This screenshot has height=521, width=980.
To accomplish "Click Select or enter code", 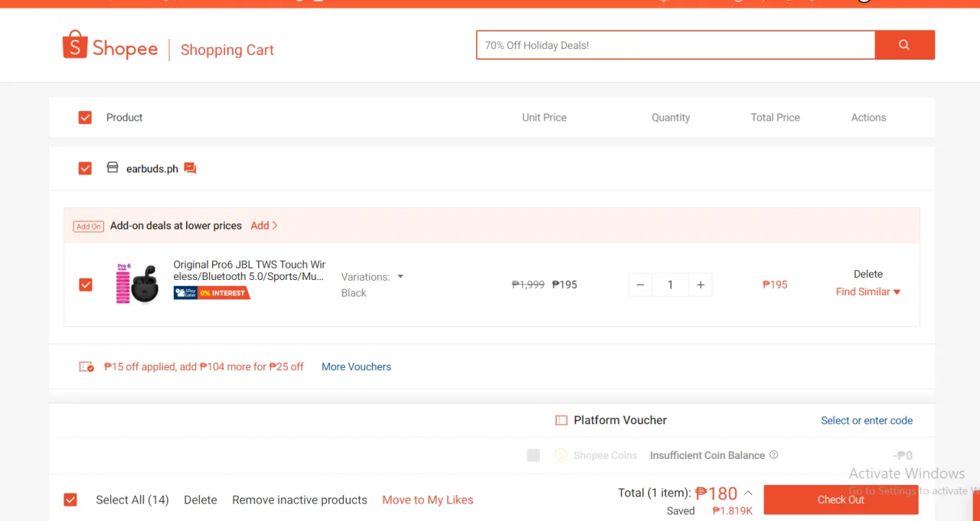I will point(867,421).
